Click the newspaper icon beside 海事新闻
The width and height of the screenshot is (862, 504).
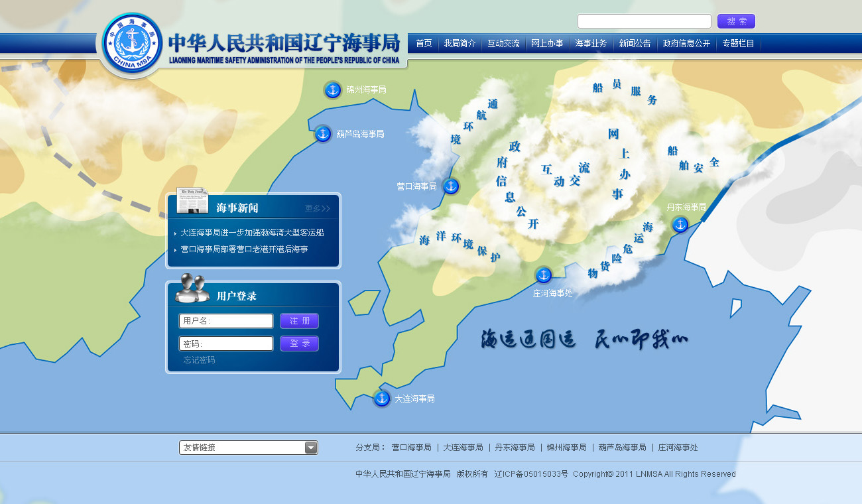pos(192,201)
